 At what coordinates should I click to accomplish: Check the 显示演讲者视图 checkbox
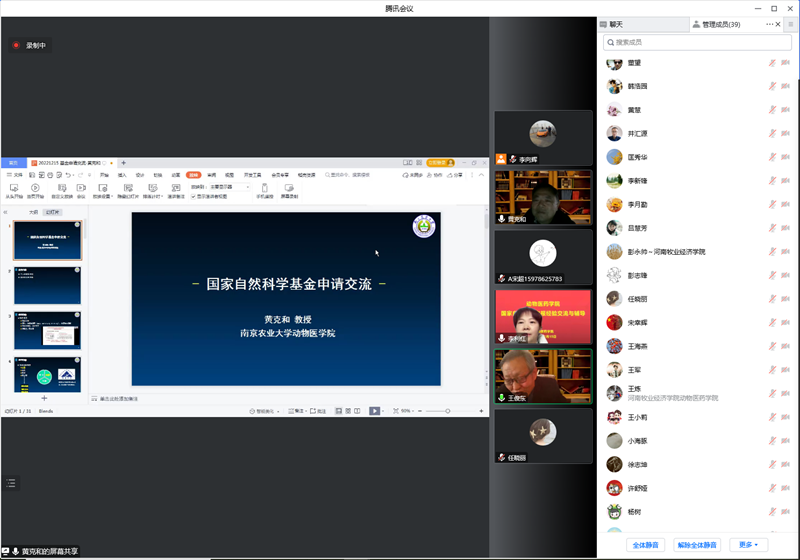[194, 196]
